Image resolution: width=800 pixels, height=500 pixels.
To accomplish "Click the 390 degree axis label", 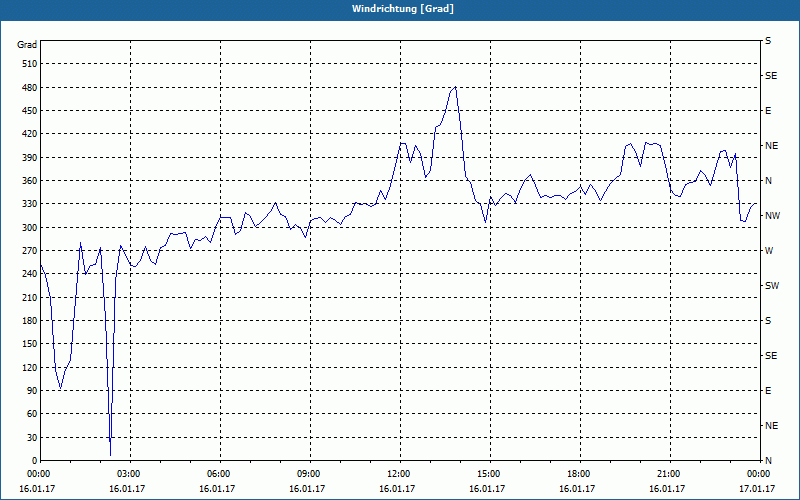I will (x=30, y=157).
